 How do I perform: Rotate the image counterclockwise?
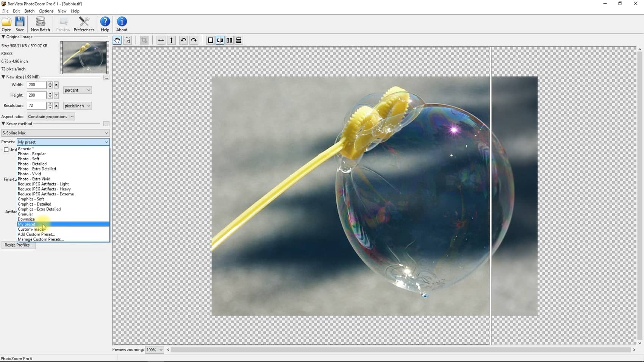(183, 40)
